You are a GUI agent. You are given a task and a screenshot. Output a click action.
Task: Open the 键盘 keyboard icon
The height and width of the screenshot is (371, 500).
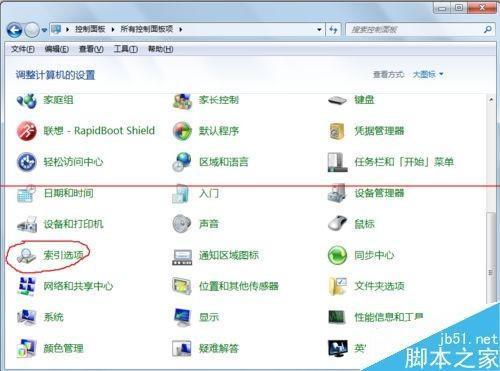click(337, 100)
